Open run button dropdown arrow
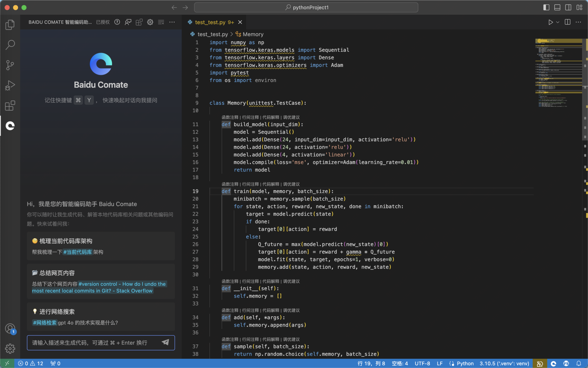 [558, 22]
